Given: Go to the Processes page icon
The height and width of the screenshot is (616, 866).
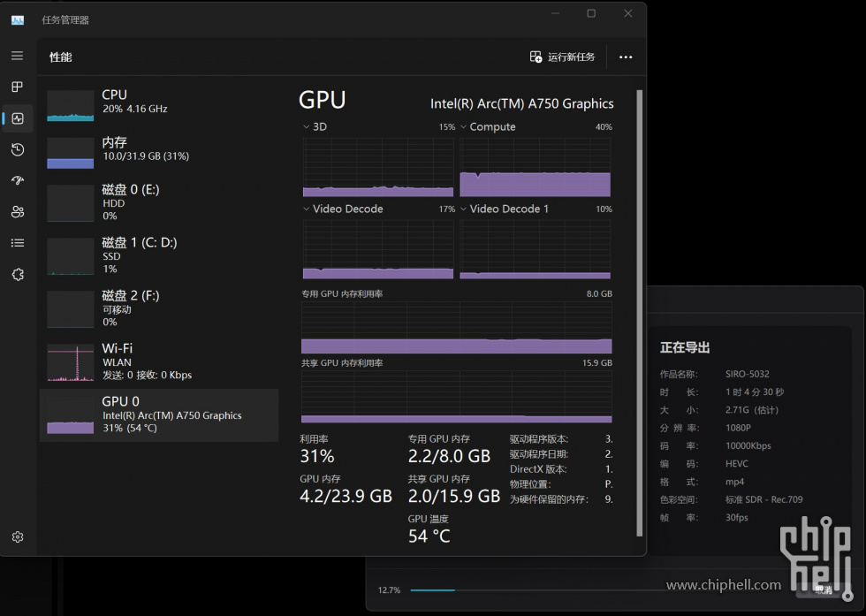Looking at the screenshot, I should 17,87.
